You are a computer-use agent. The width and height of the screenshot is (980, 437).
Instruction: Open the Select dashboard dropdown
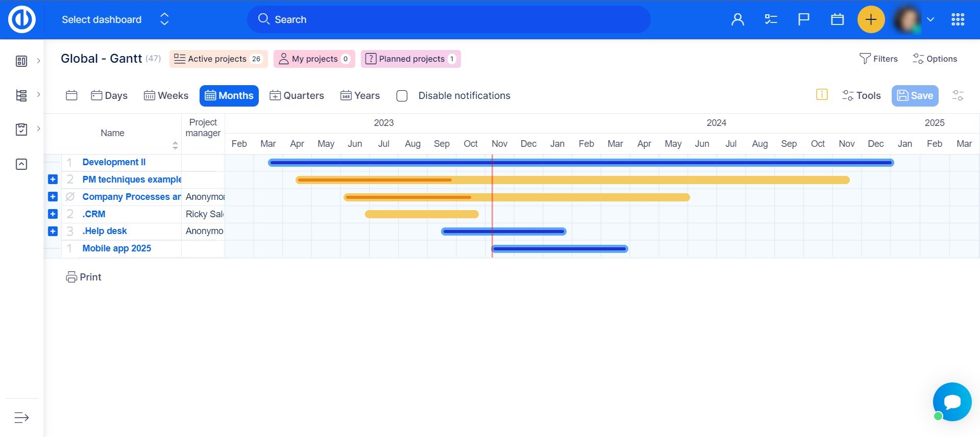point(115,19)
